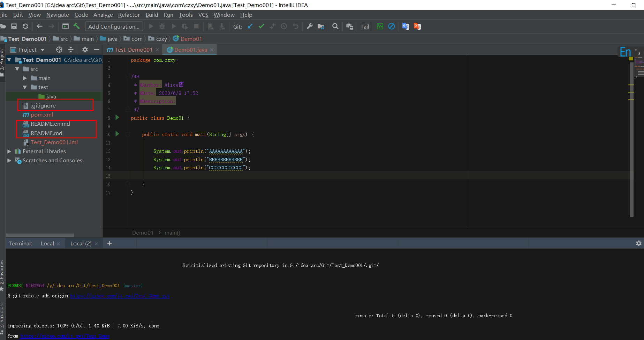Click run gutter arrow beside main method
This screenshot has width=644, height=340.
click(x=118, y=134)
